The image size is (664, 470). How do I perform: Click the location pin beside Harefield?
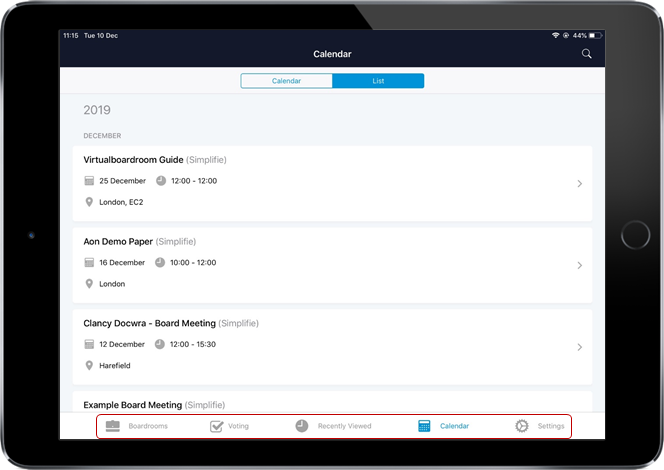[89, 365]
